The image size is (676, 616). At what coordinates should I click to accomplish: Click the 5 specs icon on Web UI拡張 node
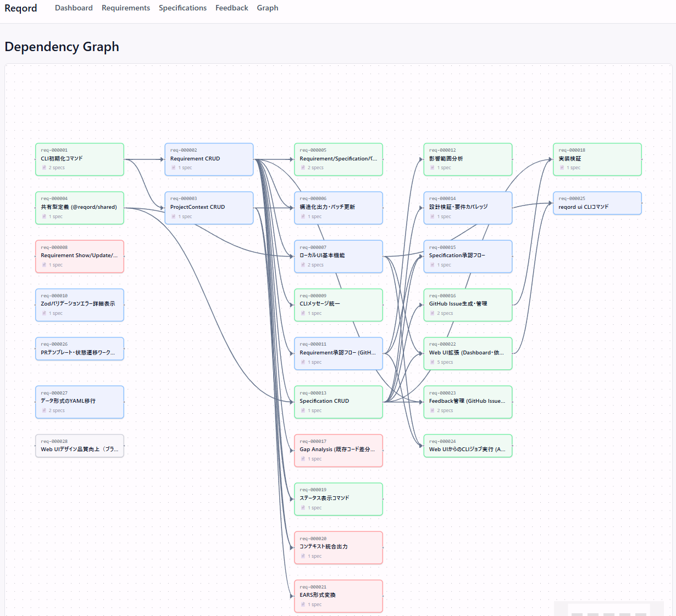pyautogui.click(x=433, y=362)
